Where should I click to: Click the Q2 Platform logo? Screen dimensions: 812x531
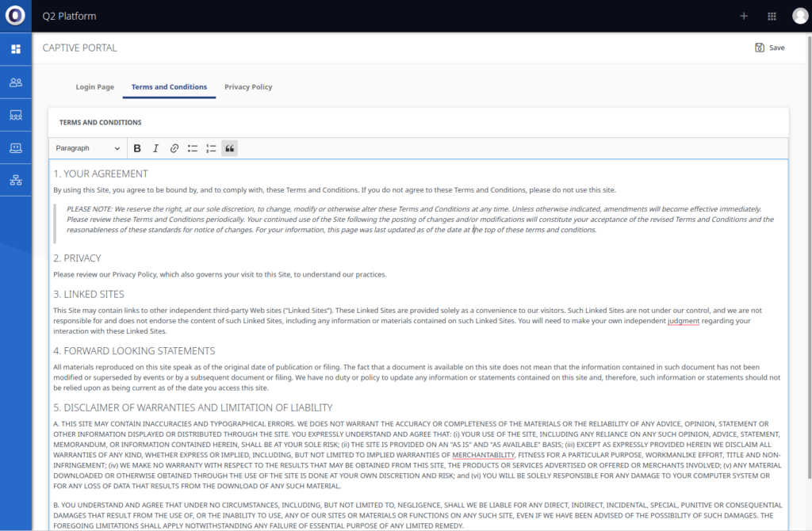click(15, 16)
